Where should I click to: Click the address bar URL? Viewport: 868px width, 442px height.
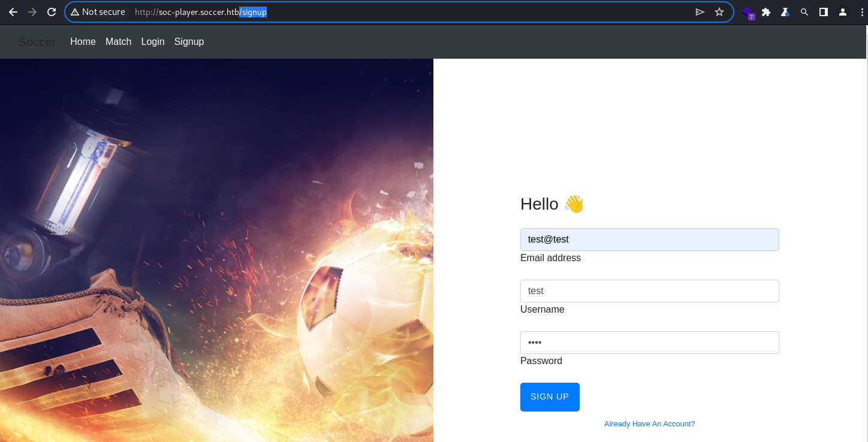point(201,12)
